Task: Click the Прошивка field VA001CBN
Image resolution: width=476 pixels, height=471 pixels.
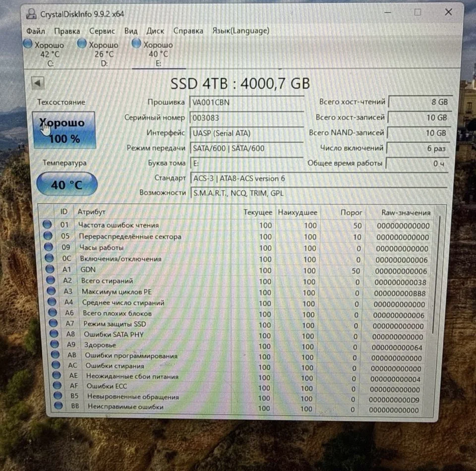Action: 246,102
